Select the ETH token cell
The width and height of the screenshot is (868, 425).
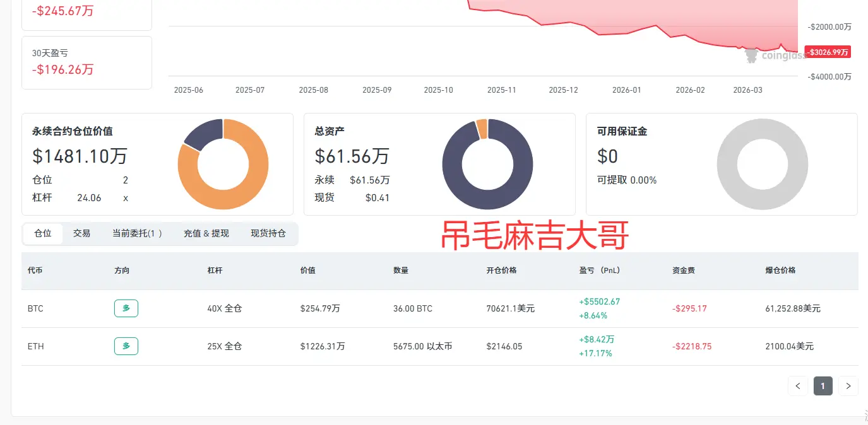tap(36, 347)
